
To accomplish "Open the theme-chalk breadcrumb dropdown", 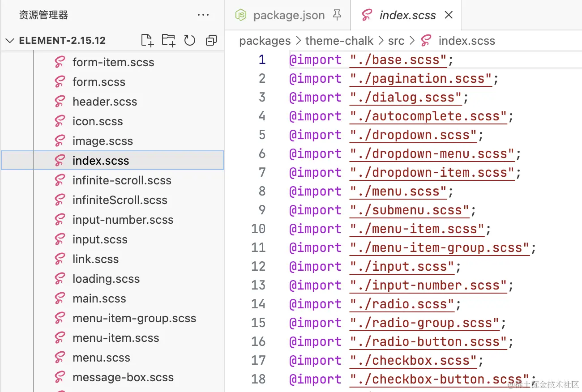I will point(339,41).
